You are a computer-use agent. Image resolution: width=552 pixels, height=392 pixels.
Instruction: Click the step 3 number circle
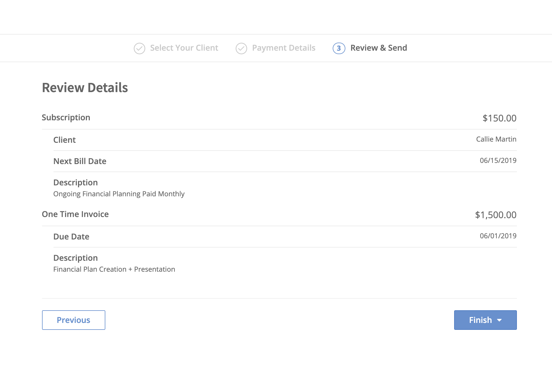pyautogui.click(x=339, y=48)
